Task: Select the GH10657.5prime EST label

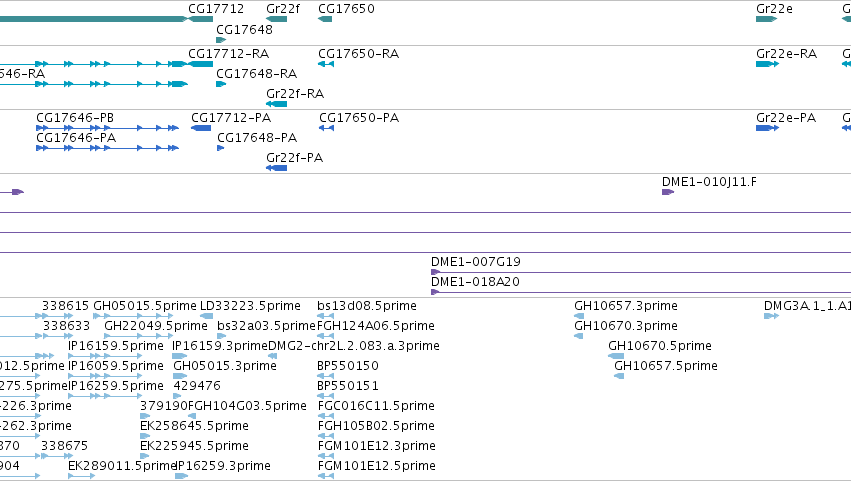Action: (666, 366)
